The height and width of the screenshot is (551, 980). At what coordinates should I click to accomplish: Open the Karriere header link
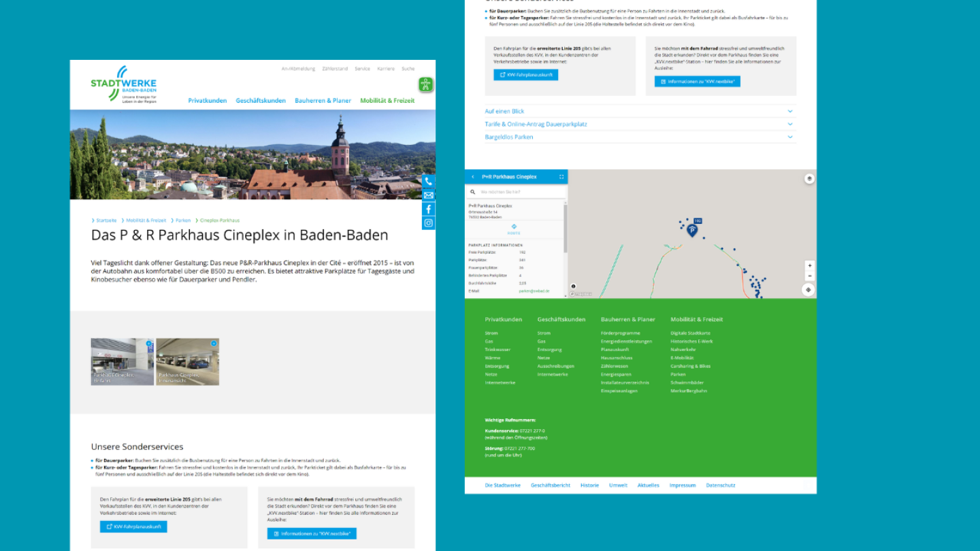point(386,69)
